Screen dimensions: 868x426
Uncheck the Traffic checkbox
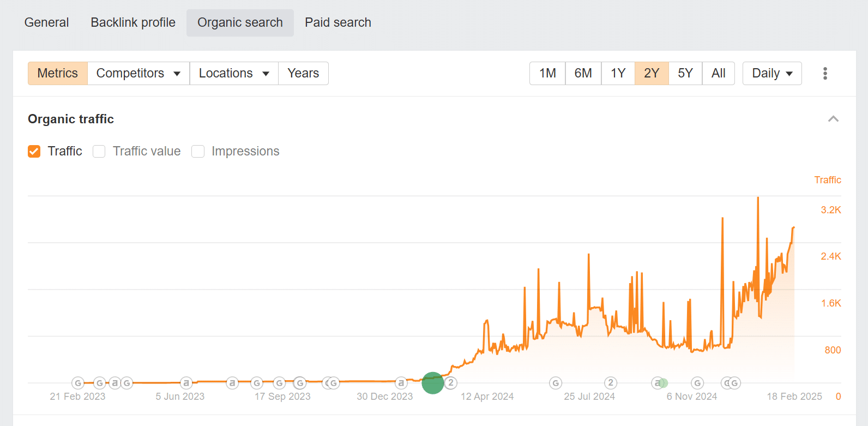[34, 152]
